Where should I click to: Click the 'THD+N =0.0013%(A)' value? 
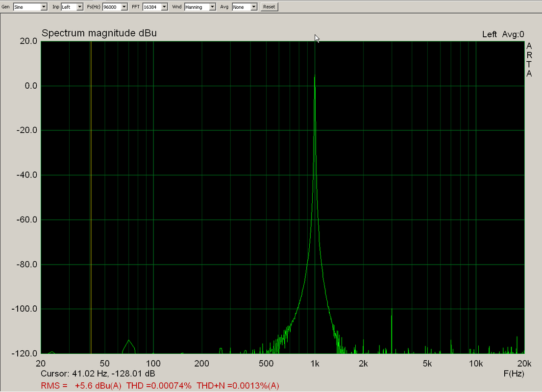(238, 386)
